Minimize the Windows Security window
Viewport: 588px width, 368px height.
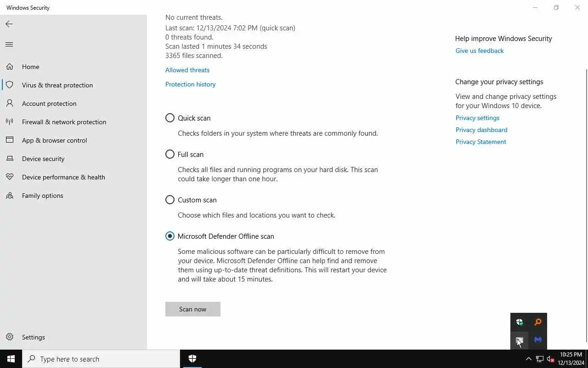tap(535, 7)
